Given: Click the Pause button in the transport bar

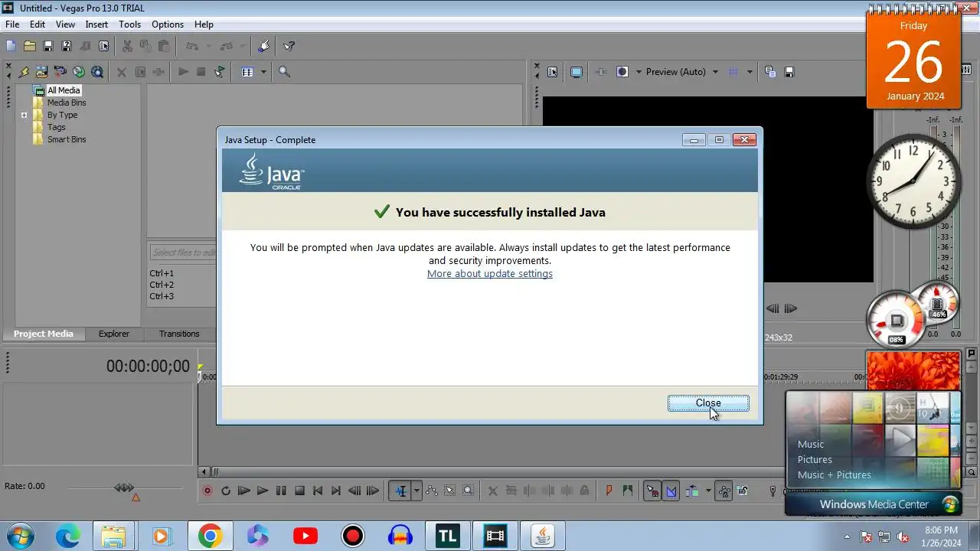Looking at the screenshot, I should click(x=281, y=491).
